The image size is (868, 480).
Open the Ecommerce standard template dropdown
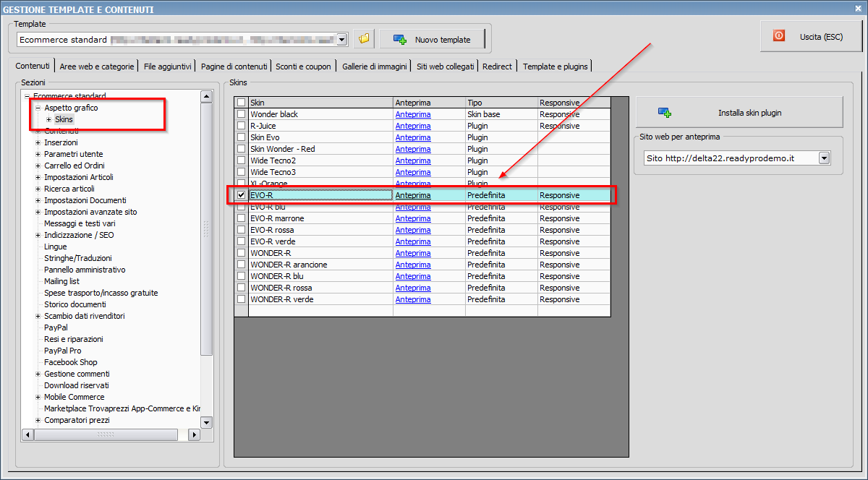point(342,40)
